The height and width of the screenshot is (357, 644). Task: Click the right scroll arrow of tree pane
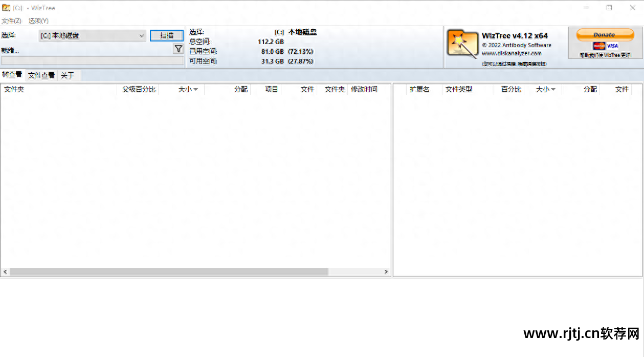click(x=386, y=272)
